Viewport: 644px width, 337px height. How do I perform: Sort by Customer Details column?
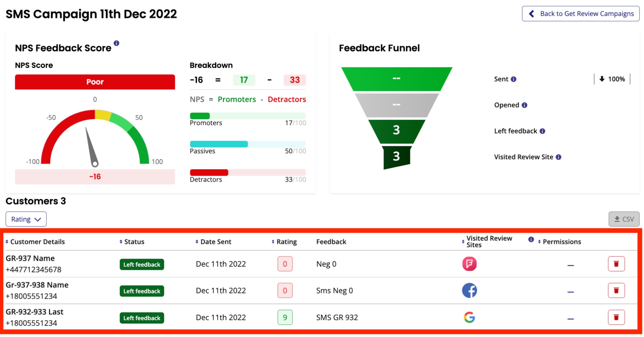pyautogui.click(x=35, y=242)
